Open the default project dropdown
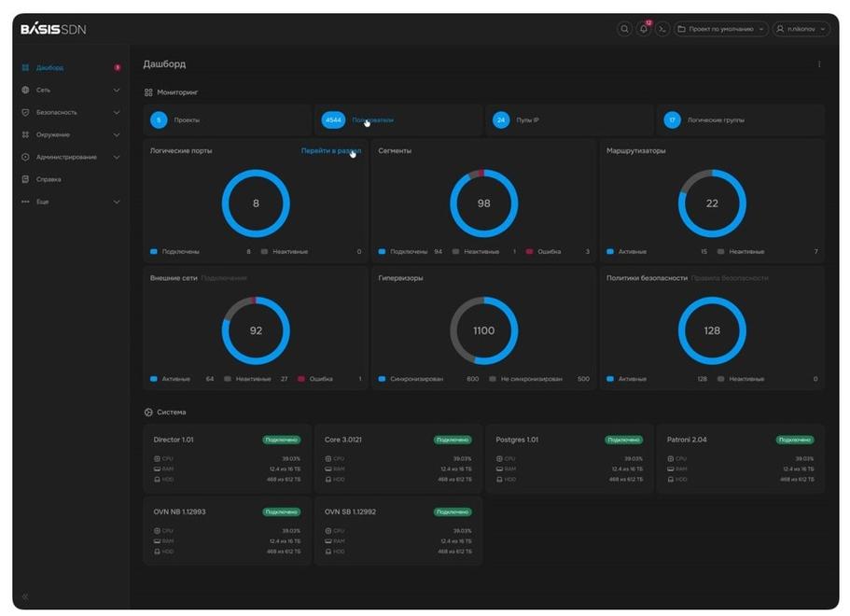 [721, 29]
